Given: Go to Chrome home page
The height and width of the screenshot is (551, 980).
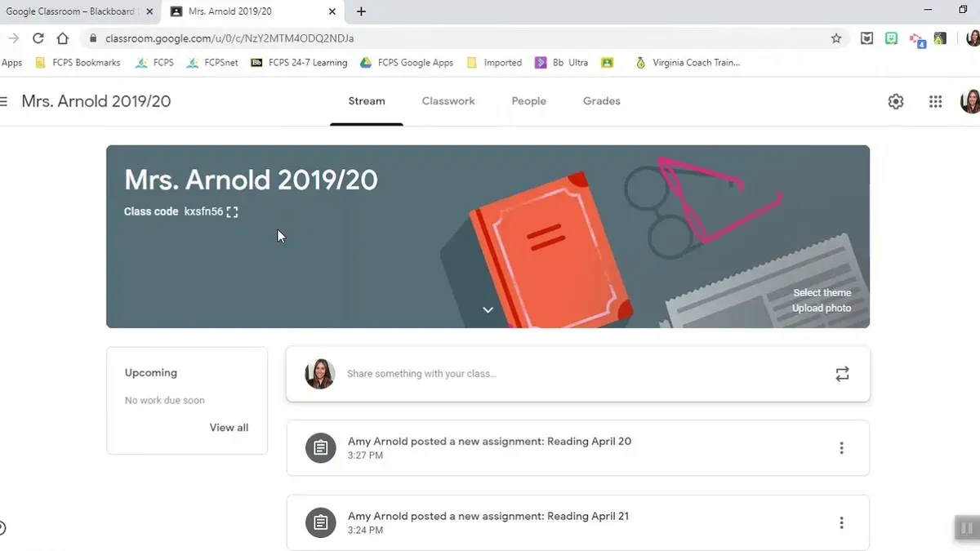Looking at the screenshot, I should (x=63, y=38).
